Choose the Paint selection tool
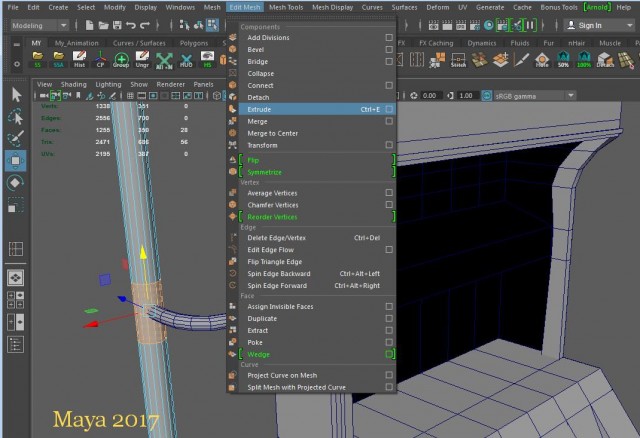The height and width of the screenshot is (438, 640). (16, 138)
